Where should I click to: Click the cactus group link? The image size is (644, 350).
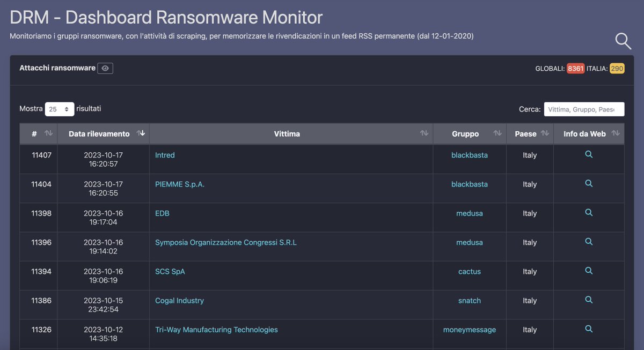(x=470, y=271)
